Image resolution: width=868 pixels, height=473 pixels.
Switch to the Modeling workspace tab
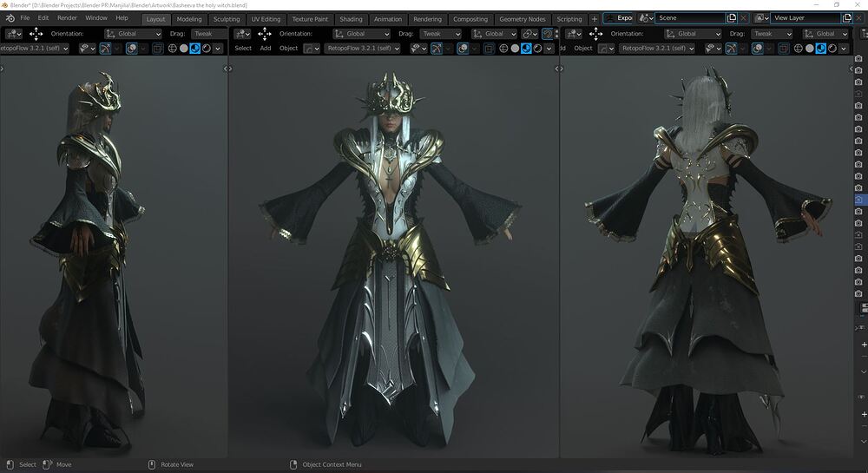[x=189, y=19]
